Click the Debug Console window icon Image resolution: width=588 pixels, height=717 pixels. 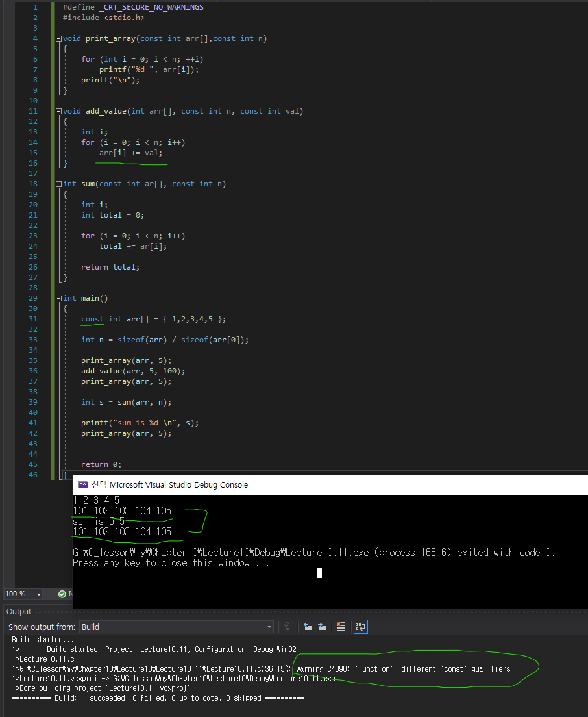click(82, 484)
